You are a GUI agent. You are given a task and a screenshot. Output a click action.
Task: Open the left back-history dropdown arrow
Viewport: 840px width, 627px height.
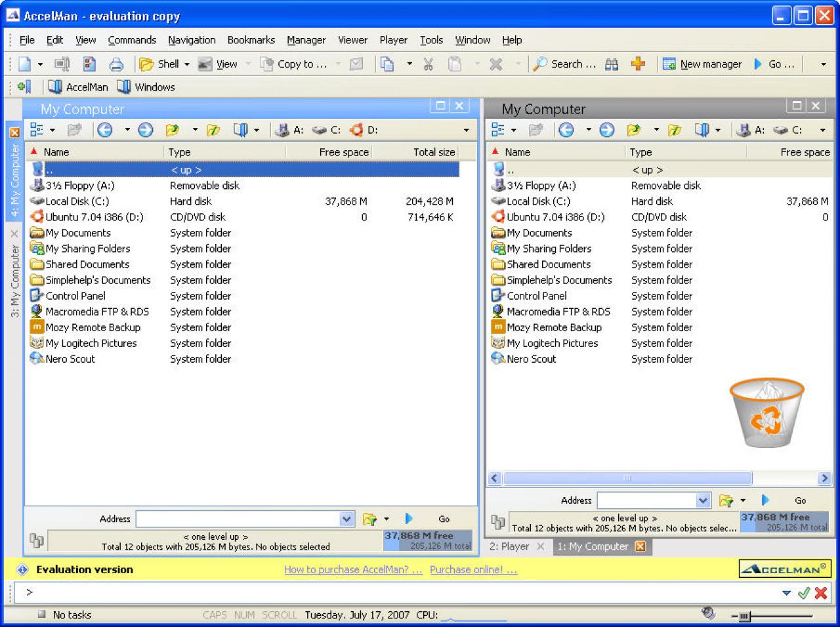[x=127, y=130]
